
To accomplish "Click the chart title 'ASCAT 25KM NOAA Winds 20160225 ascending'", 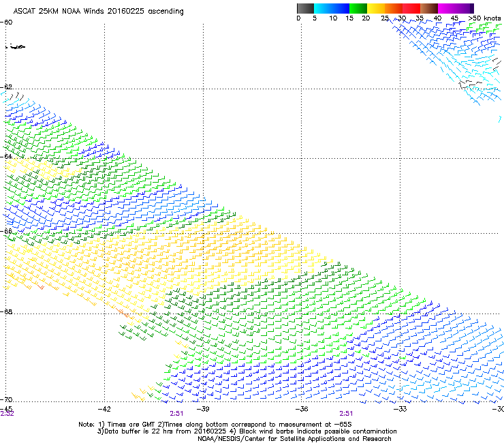I will [98, 12].
